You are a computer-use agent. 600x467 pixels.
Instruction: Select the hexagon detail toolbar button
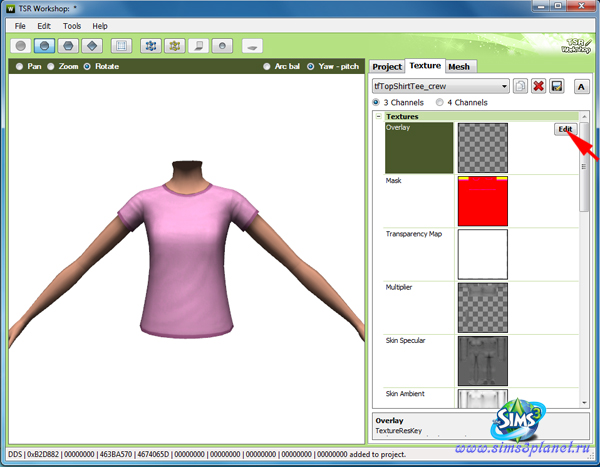tap(68, 46)
